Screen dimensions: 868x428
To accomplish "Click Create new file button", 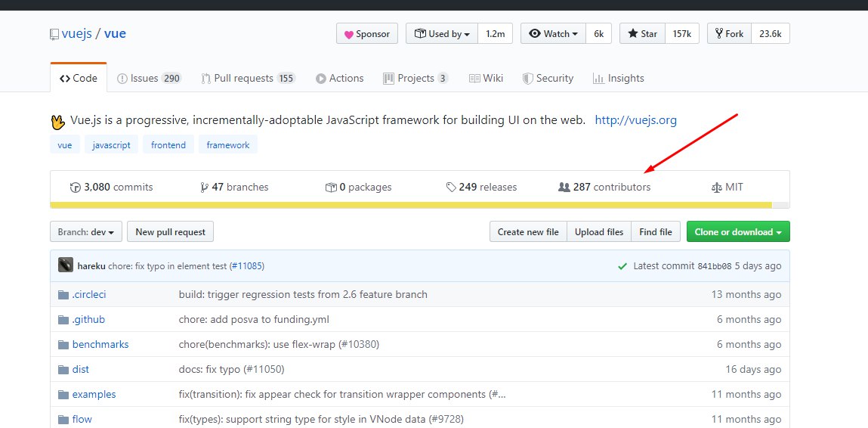I will [528, 231].
